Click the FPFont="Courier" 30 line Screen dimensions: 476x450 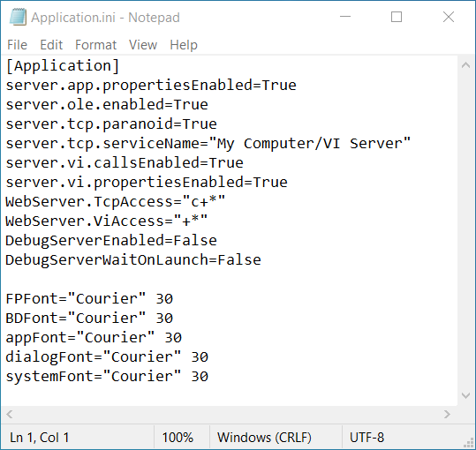(x=89, y=299)
